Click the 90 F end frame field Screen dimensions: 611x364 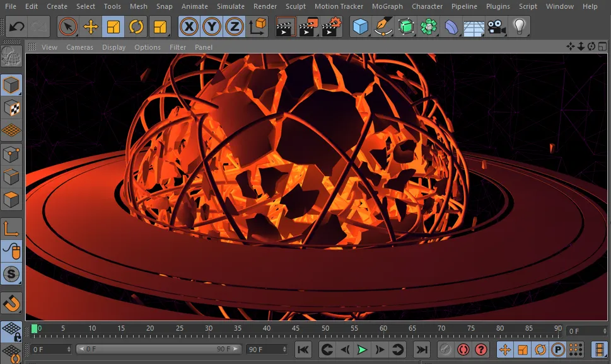coord(267,350)
